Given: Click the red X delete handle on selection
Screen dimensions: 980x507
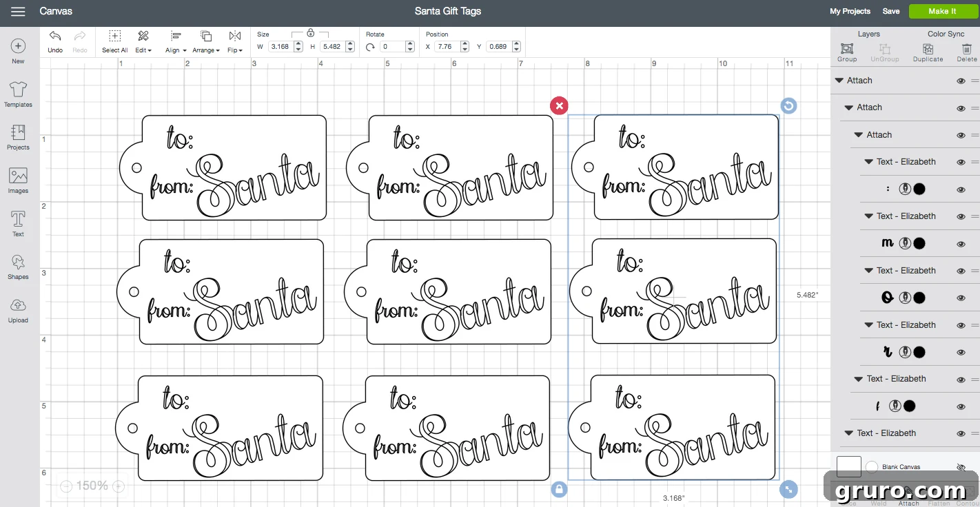Looking at the screenshot, I should (x=559, y=105).
